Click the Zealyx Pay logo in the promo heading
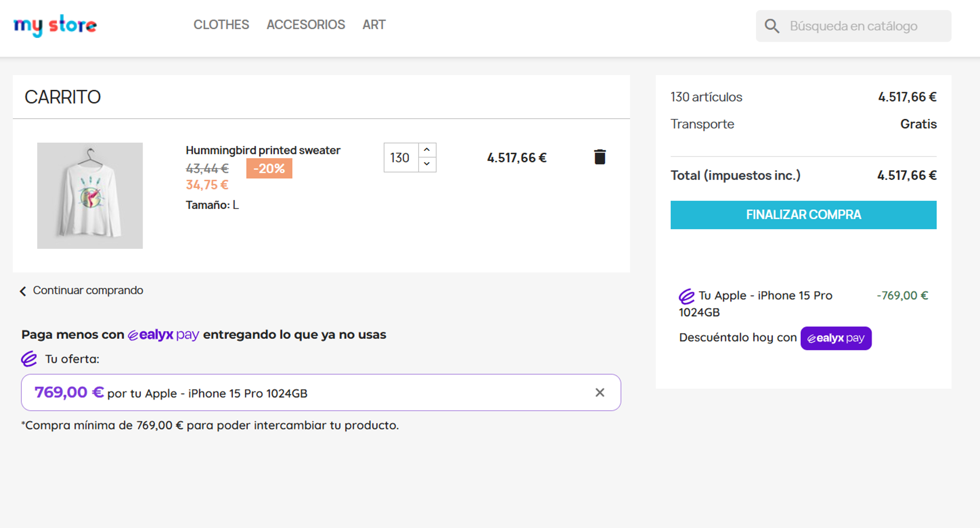 (163, 335)
